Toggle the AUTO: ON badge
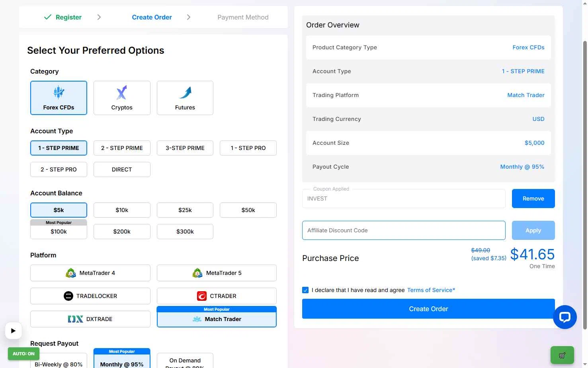 (x=23, y=354)
